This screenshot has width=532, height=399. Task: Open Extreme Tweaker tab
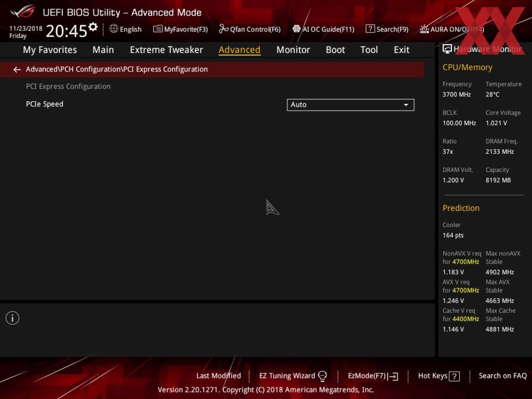[x=166, y=50]
